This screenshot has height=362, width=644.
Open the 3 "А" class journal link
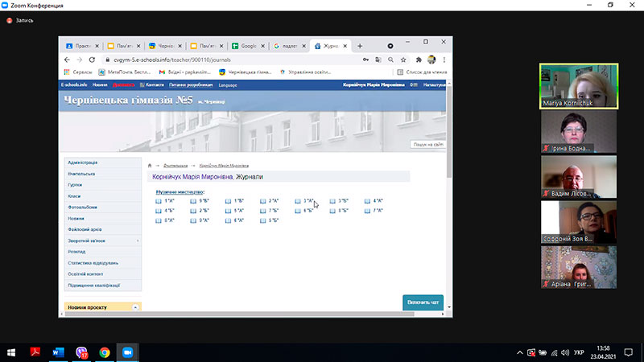pos(305,201)
